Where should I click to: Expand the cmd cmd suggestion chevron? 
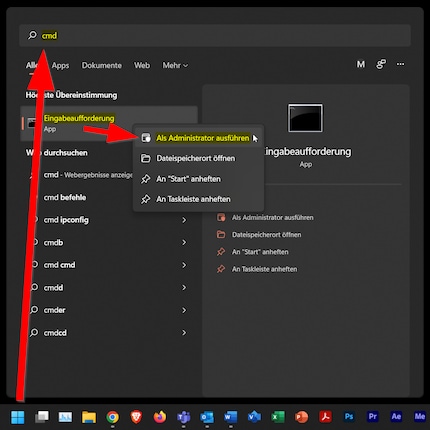tap(184, 265)
